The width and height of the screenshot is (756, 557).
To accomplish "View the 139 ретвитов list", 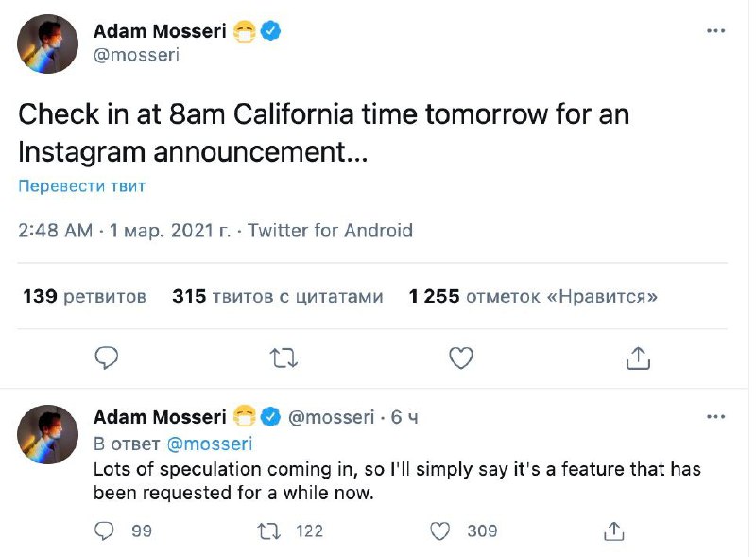I will click(x=84, y=296).
